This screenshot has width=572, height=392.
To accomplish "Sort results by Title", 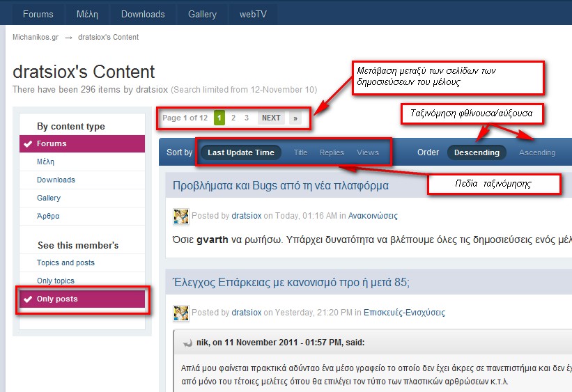I will 300,152.
